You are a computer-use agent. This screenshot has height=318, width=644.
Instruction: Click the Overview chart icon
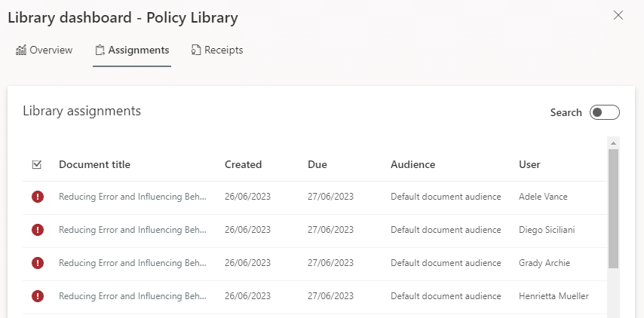point(21,50)
